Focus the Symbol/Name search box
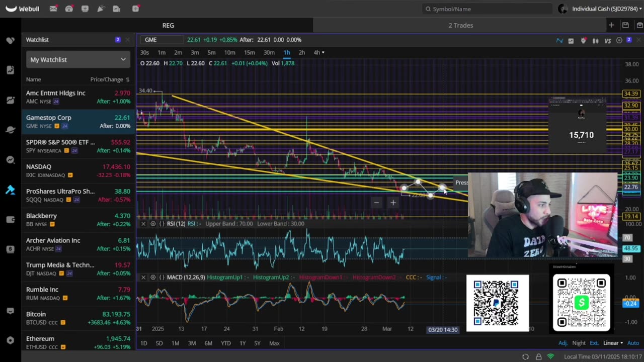The image size is (644, 362). tap(487, 9)
